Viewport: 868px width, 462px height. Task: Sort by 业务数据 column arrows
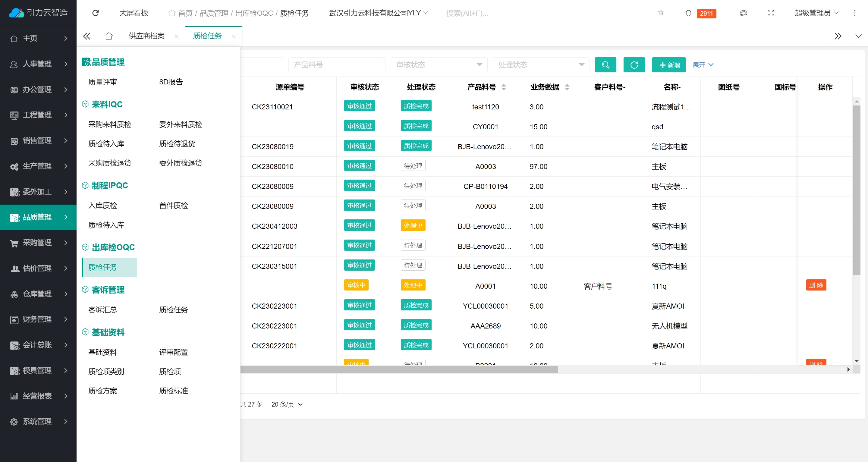567,87
